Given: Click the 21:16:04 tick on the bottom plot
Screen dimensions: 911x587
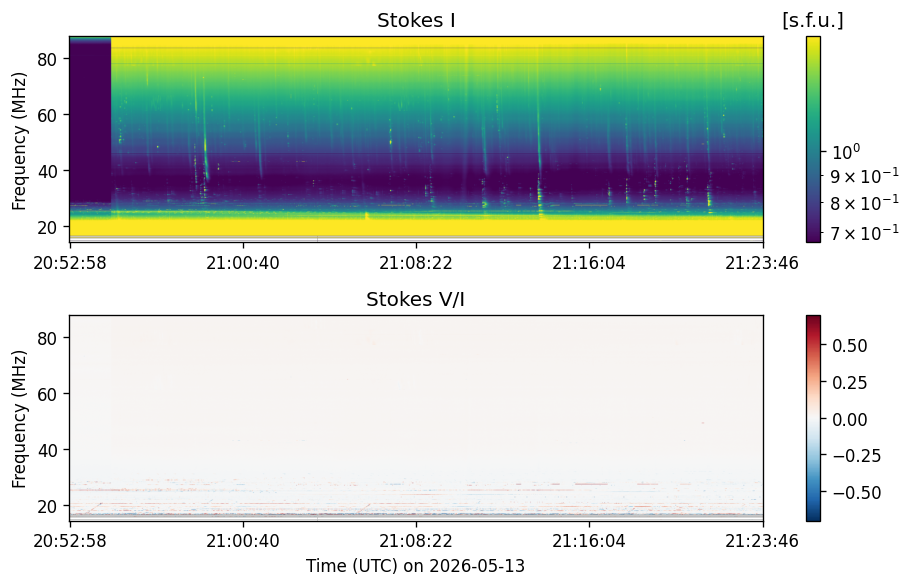Looking at the screenshot, I should click(589, 541).
